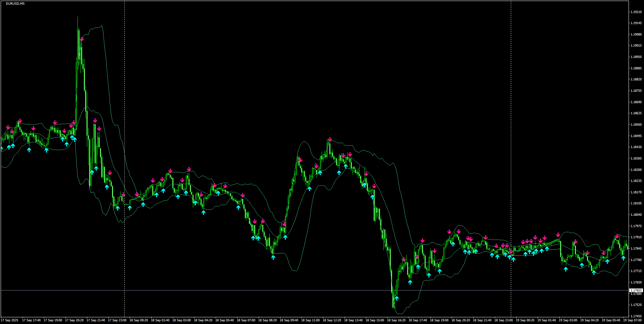Image resolution: width=644 pixels, height=324 pixels.
Task: Click the 18 Sep 07:00 time label
Action: coord(246,320)
